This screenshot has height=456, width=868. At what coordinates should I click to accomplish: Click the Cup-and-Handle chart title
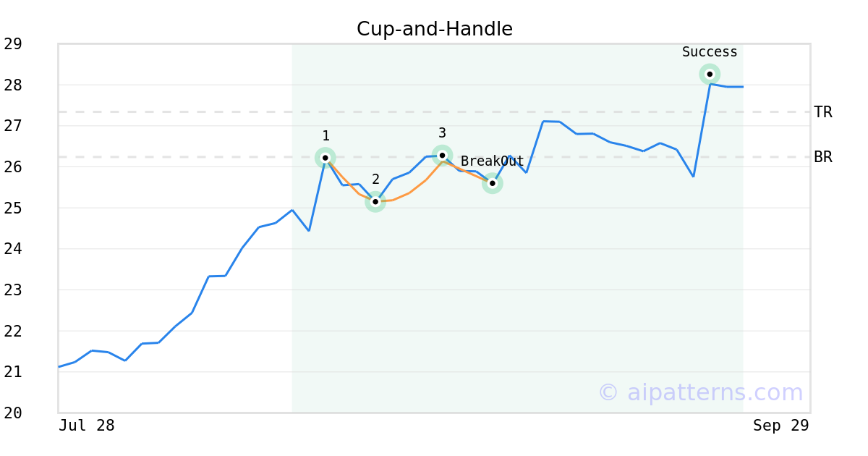pos(435,29)
